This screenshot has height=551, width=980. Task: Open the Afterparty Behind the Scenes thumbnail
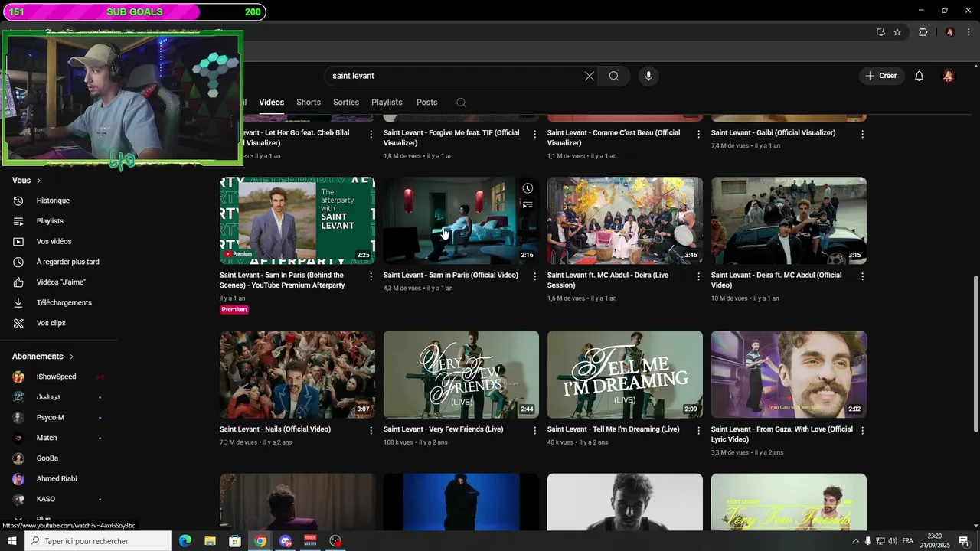(x=297, y=221)
